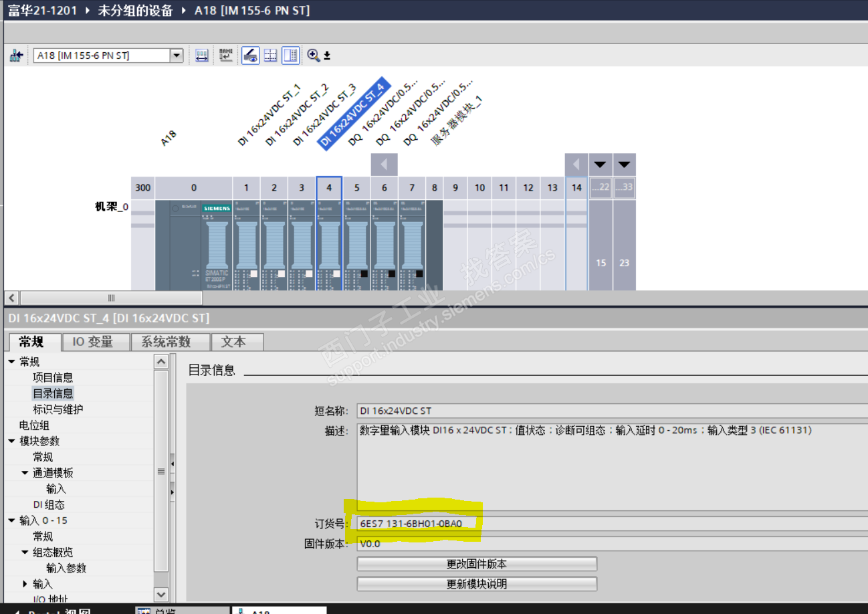Toggle the split layout icon in toolbar
868x614 pixels.
pos(290,56)
